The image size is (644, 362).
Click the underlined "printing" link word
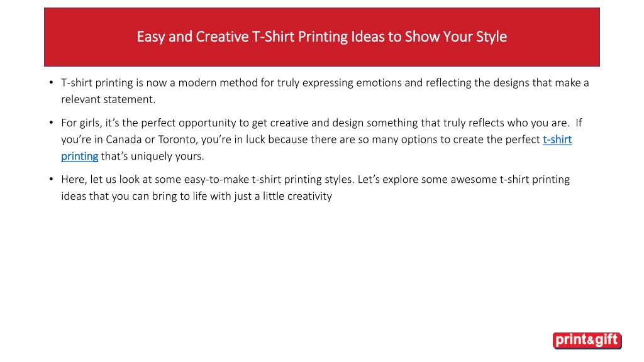point(80,156)
